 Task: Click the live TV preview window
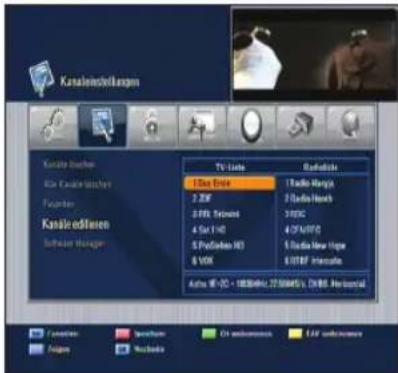pyautogui.click(x=315, y=54)
